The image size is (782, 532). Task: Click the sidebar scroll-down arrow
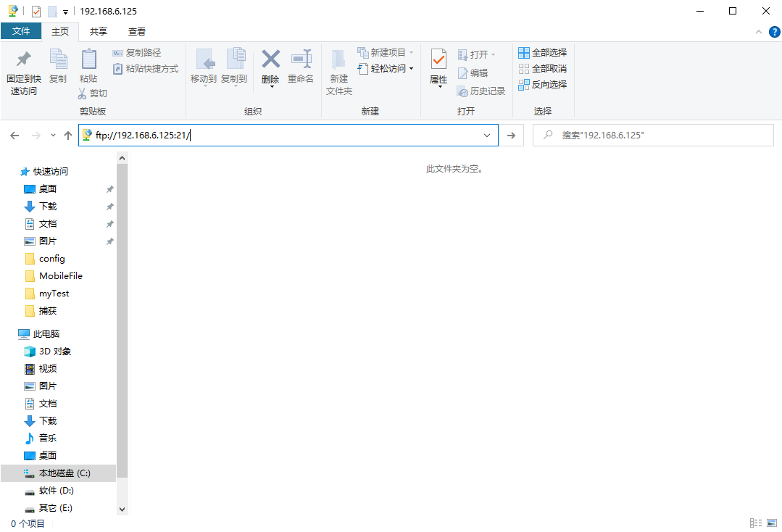click(x=122, y=510)
